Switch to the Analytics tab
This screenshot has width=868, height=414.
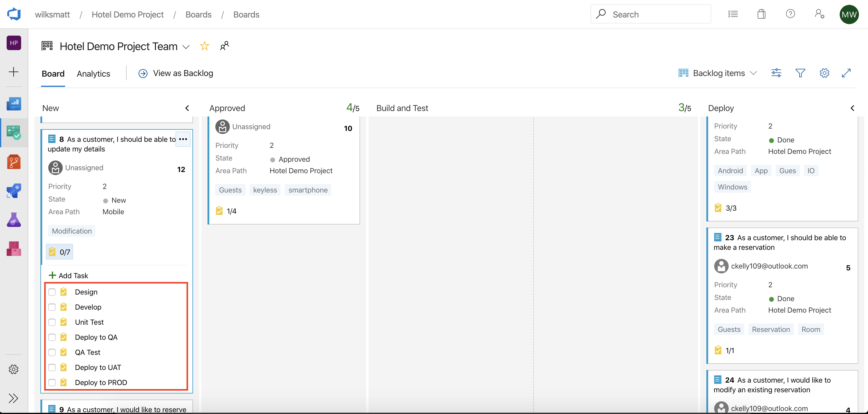click(x=93, y=74)
